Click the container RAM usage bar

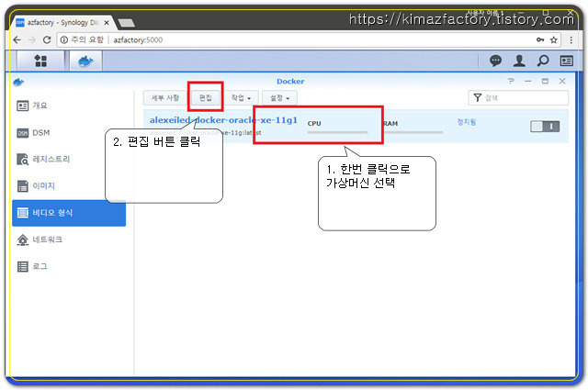[x=413, y=132]
